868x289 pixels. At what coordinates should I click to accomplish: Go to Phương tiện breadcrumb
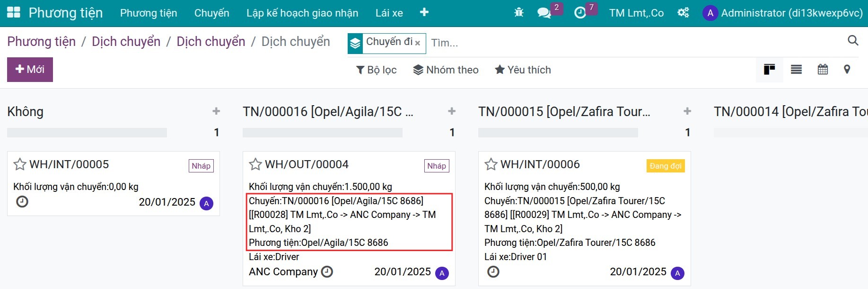point(41,42)
